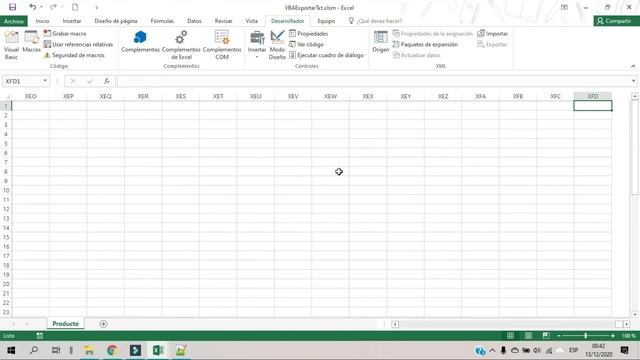The width and height of the screenshot is (640, 360).
Task: Click Importar XML data
Action: (493, 33)
